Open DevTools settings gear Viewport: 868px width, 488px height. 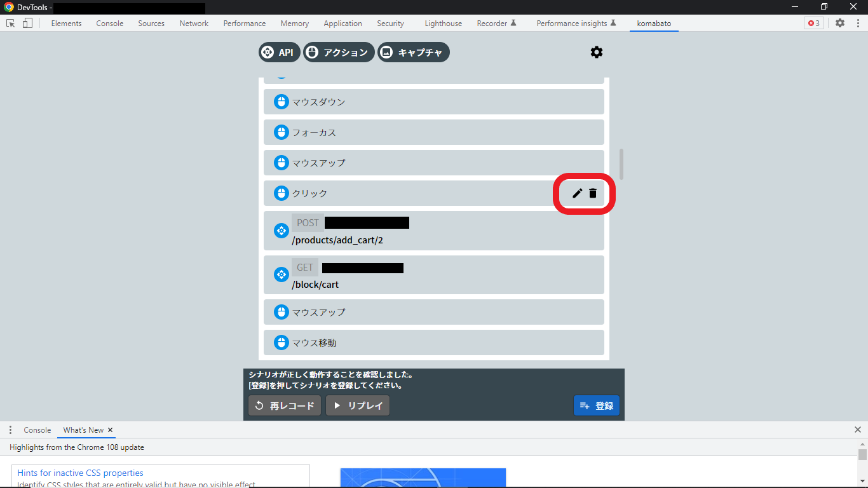pos(840,23)
